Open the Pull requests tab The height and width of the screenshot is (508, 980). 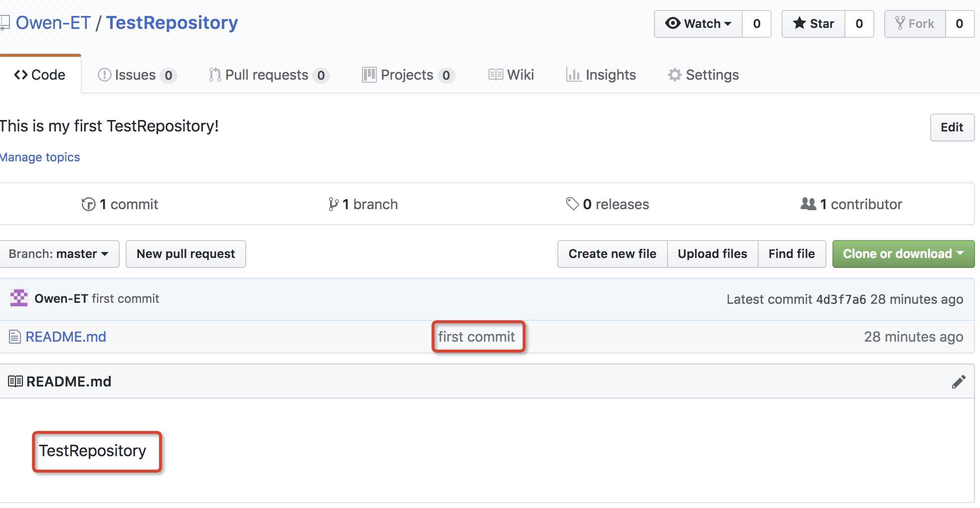click(x=269, y=75)
